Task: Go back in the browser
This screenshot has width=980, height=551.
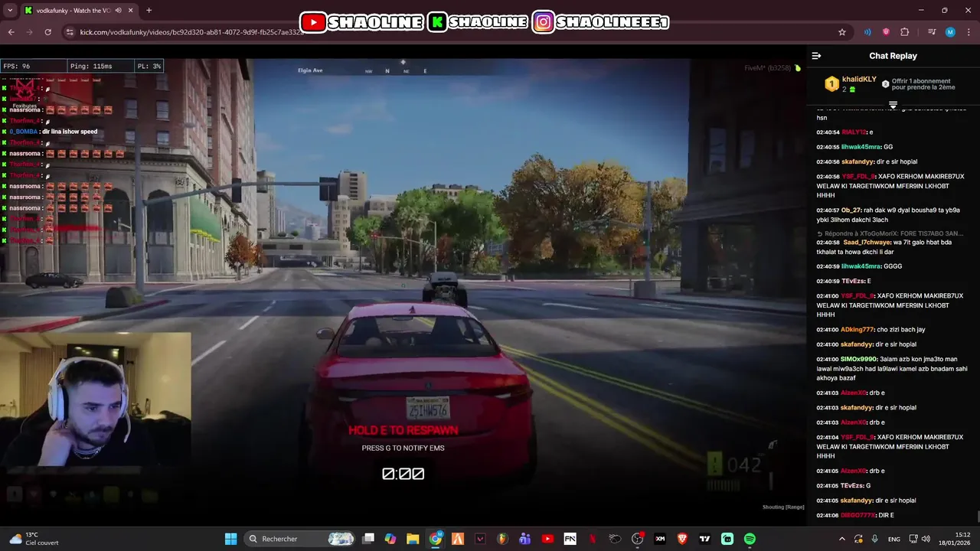Action: [x=11, y=32]
